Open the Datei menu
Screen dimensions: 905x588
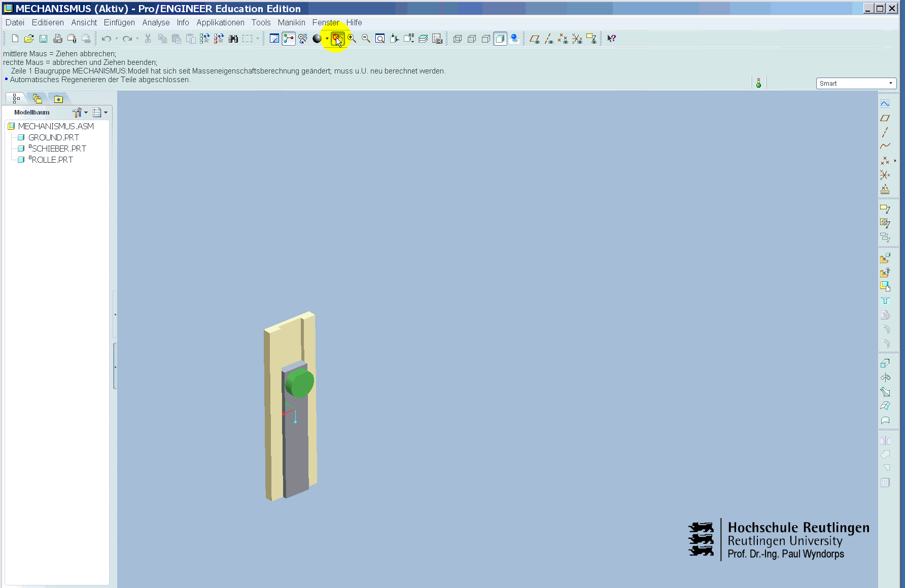(x=15, y=23)
